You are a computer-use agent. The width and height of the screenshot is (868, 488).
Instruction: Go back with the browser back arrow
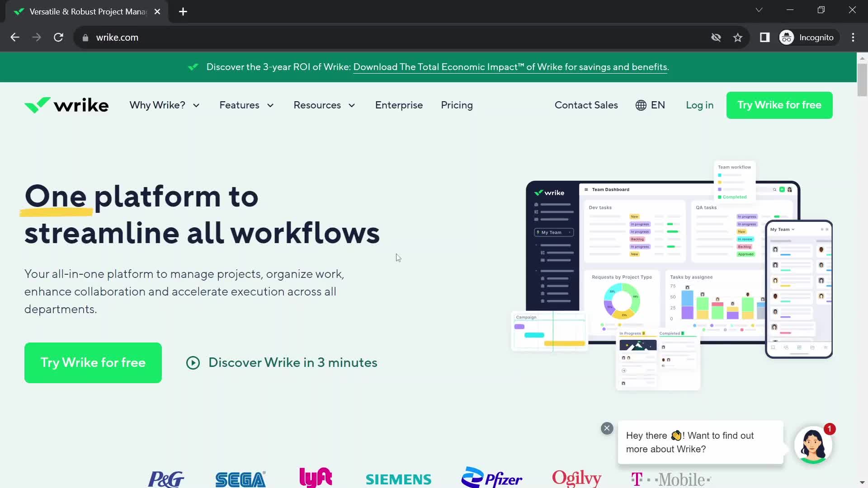pyautogui.click(x=15, y=38)
